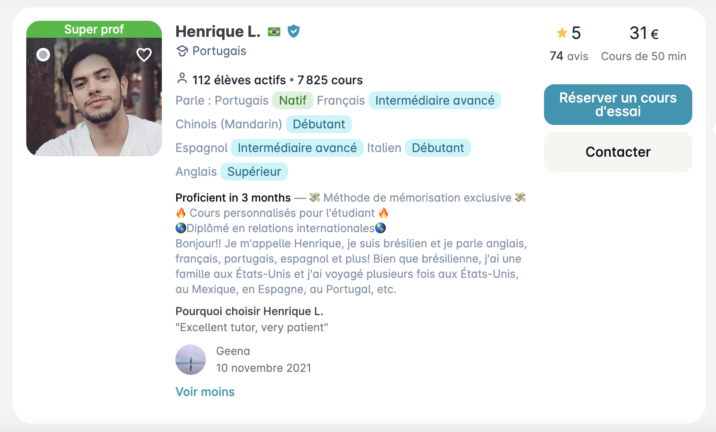Click the Supérieur tag beside Anglais
This screenshot has height=432, width=716.
click(254, 172)
